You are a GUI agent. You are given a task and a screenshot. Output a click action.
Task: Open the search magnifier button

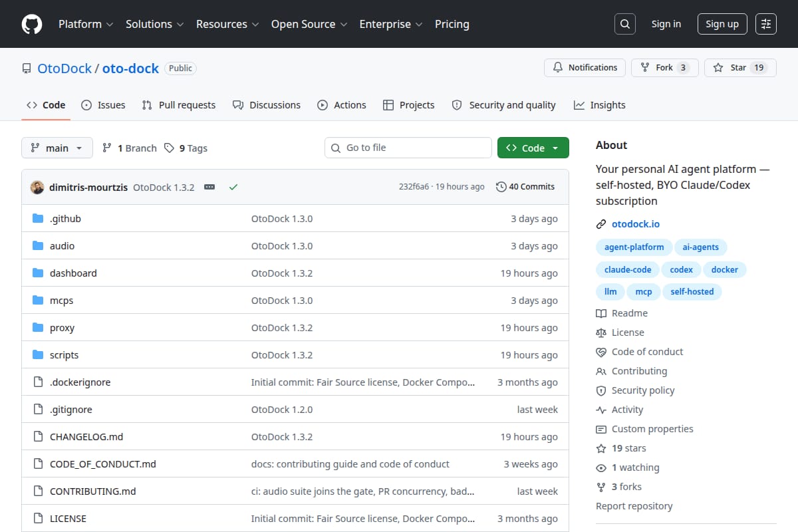click(624, 24)
